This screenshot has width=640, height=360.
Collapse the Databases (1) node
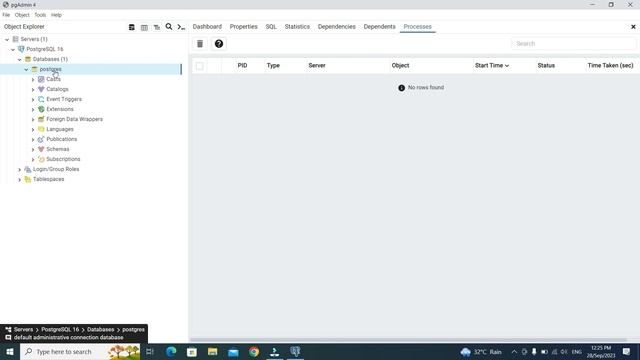(x=20, y=59)
